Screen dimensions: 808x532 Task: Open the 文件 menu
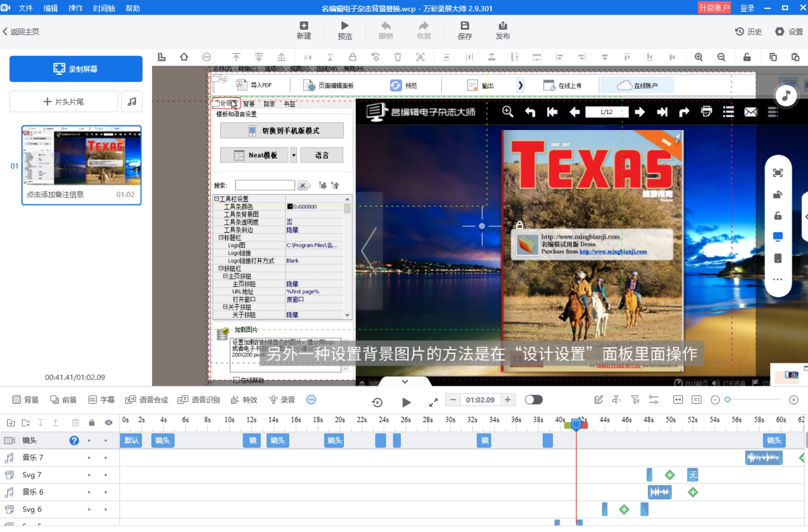coord(25,8)
